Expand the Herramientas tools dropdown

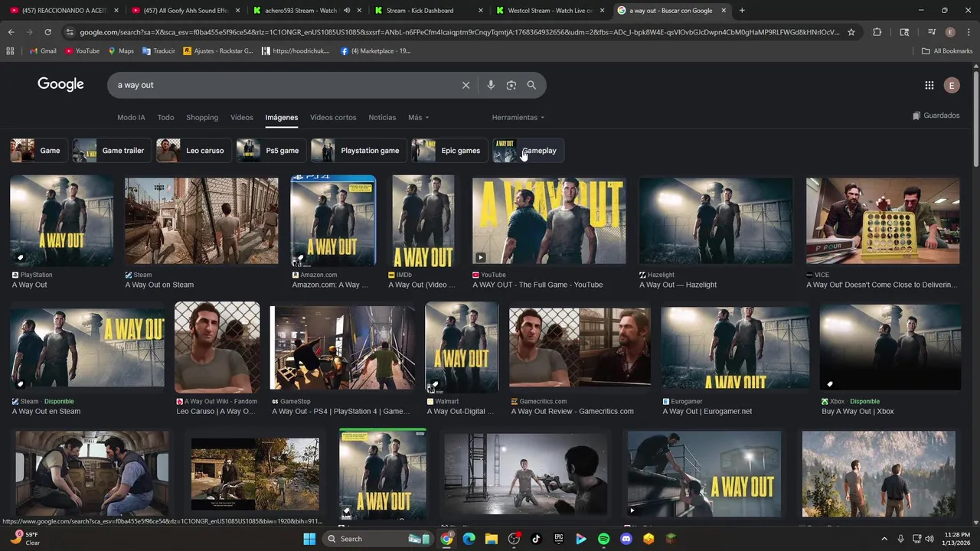pos(518,117)
